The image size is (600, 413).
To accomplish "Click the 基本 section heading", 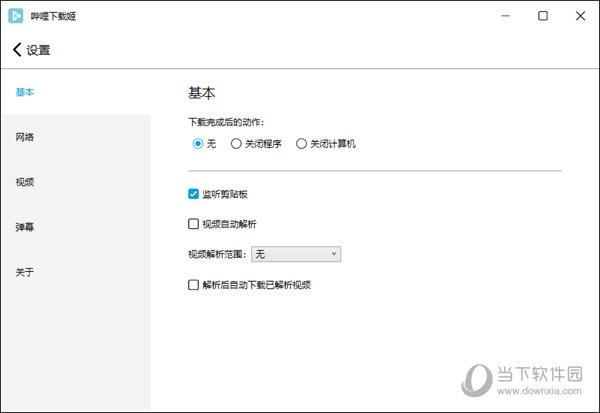I will [x=202, y=93].
